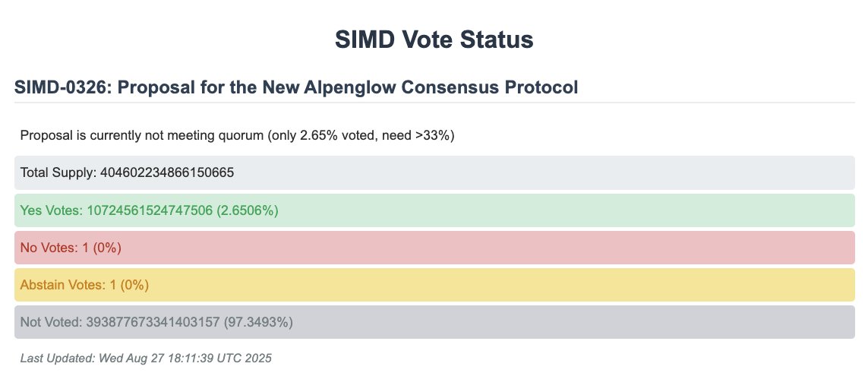Click the 2.6506% yes percentage

pyautogui.click(x=248, y=210)
